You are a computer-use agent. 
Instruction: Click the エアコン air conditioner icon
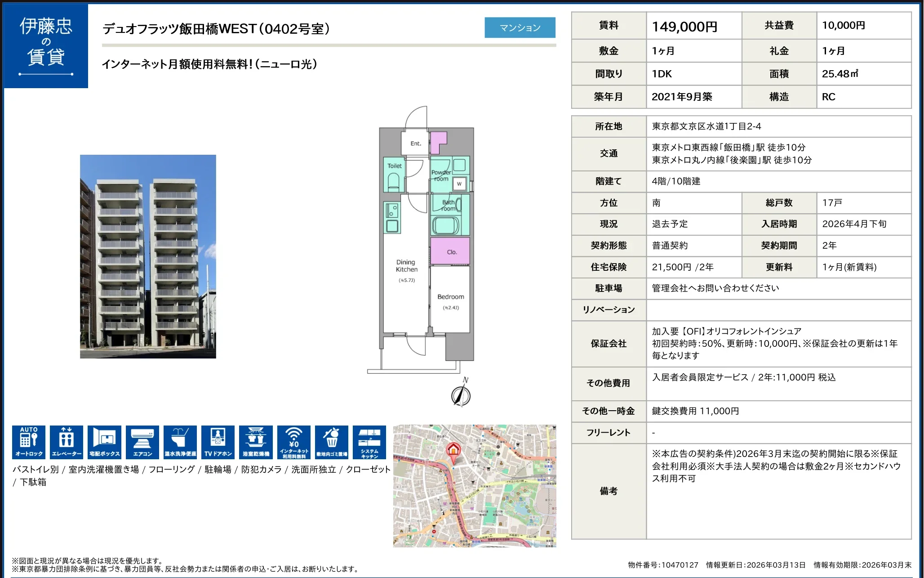(142, 442)
